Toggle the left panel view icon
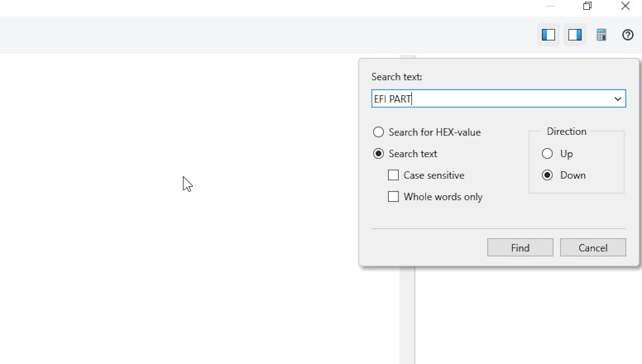Screen dimensions: 642x364 (549, 35)
